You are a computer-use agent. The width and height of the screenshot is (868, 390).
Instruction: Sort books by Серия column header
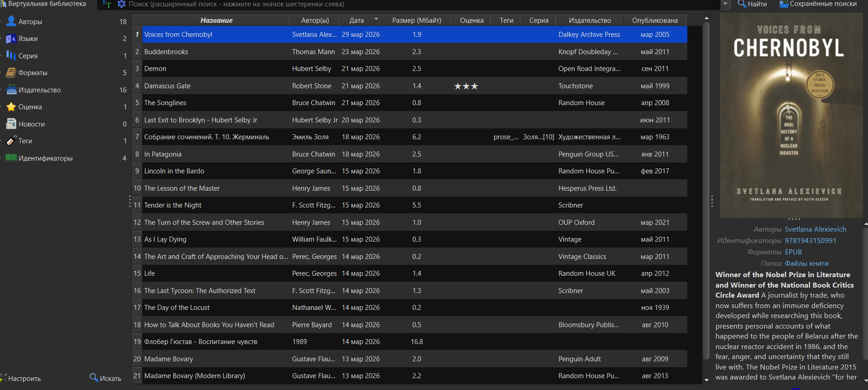pos(539,20)
